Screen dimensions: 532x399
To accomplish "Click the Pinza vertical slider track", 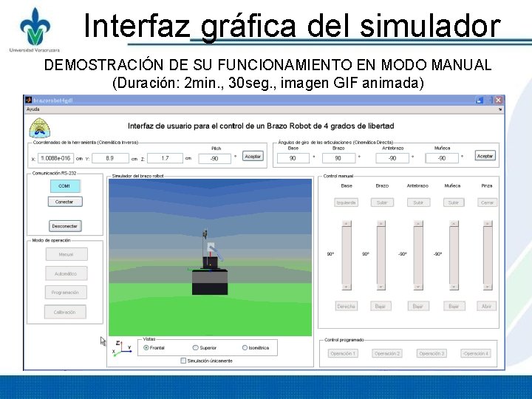I will click(x=488, y=255).
